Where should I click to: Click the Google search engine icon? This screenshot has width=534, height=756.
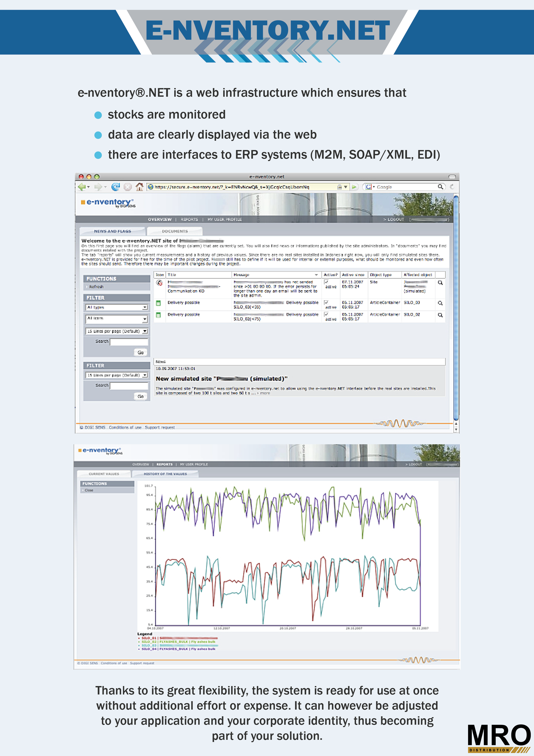point(368,187)
